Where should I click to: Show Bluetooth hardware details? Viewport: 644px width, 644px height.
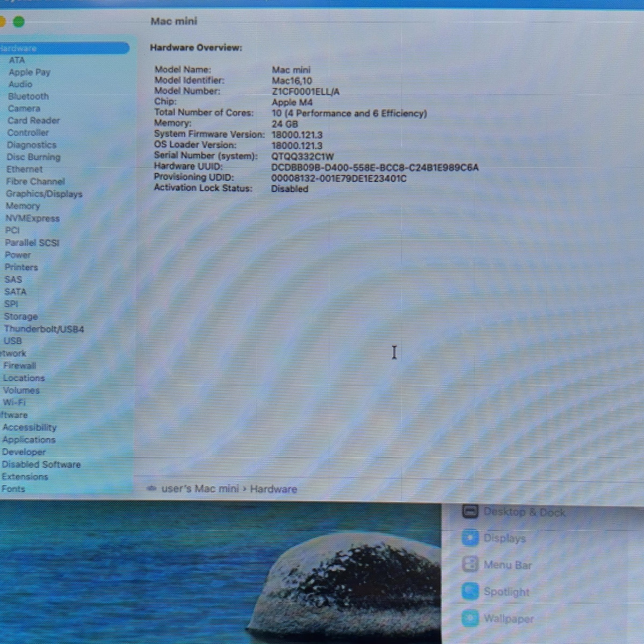coord(28,97)
